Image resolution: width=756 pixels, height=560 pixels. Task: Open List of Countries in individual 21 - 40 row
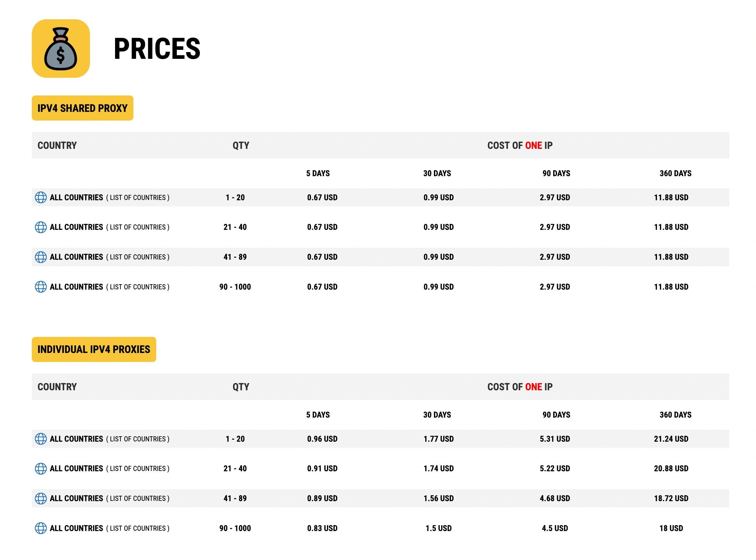click(x=138, y=469)
